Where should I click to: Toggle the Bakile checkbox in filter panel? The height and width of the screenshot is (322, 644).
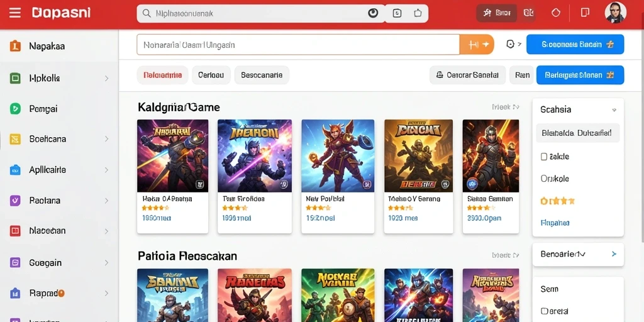pos(544,157)
